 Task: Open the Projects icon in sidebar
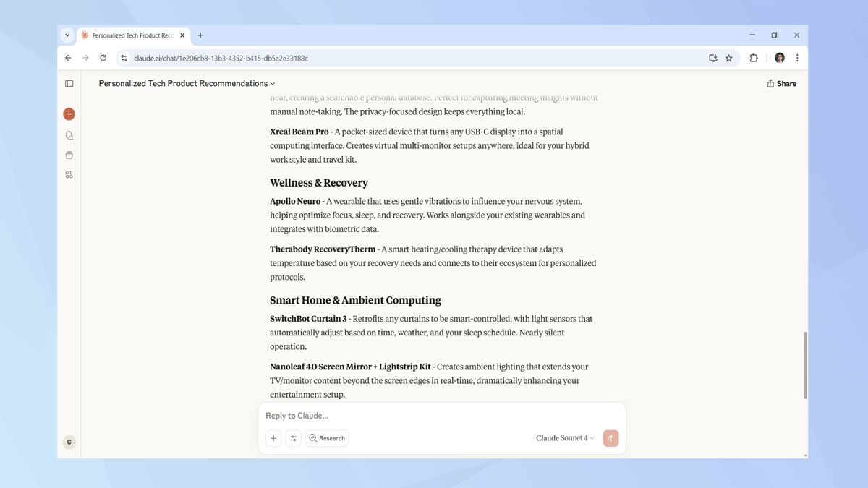click(69, 155)
